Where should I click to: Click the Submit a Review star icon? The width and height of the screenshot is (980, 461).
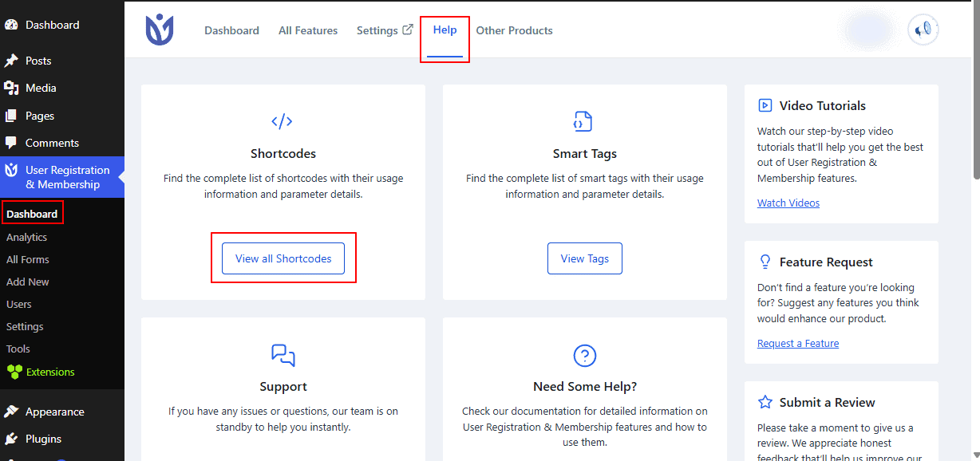click(765, 402)
